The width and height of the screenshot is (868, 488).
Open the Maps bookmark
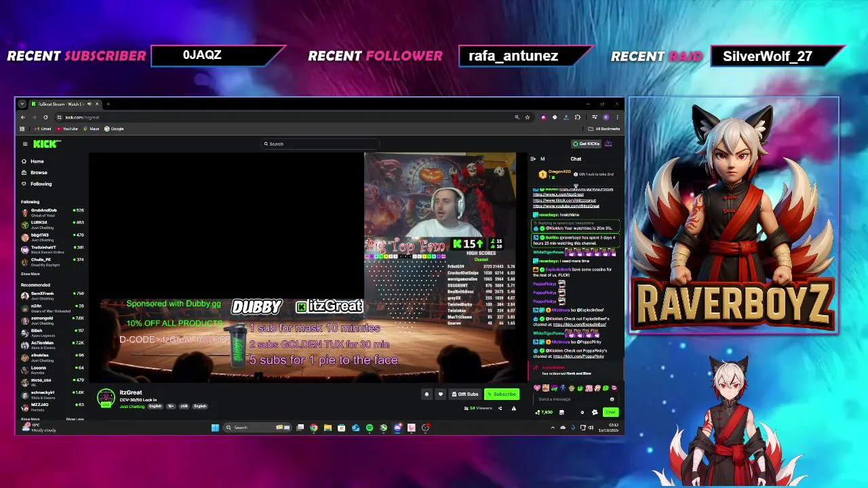click(92, 129)
